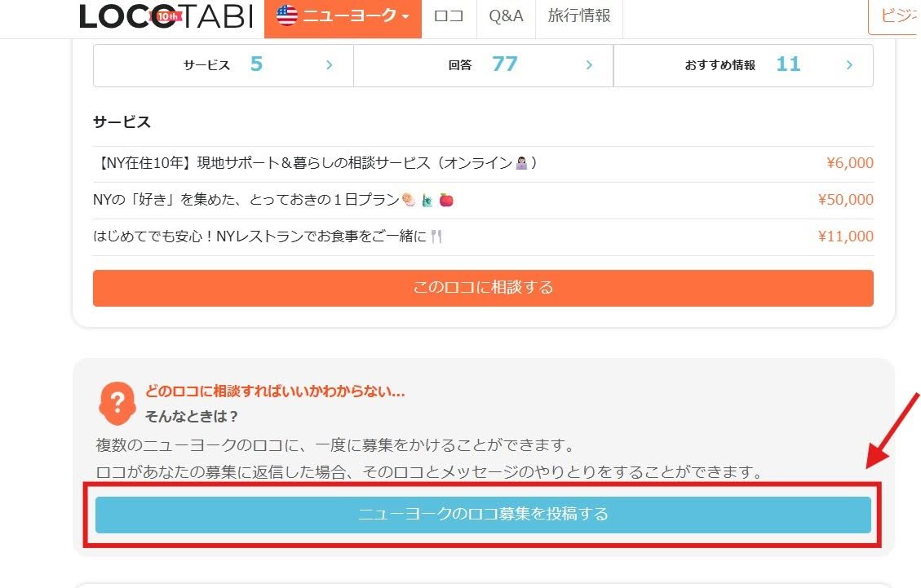The image size is (921, 588).
Task: Click the US flag icon
Action: [287, 15]
